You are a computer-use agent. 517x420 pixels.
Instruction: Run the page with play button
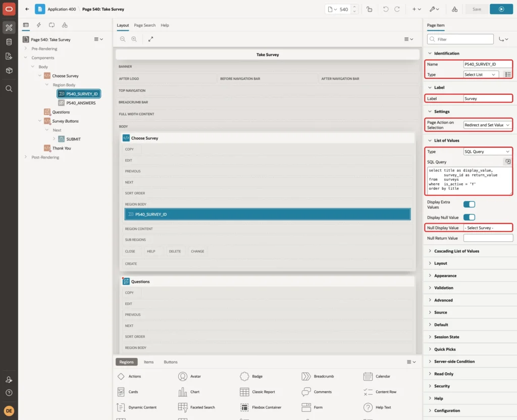(501, 9)
